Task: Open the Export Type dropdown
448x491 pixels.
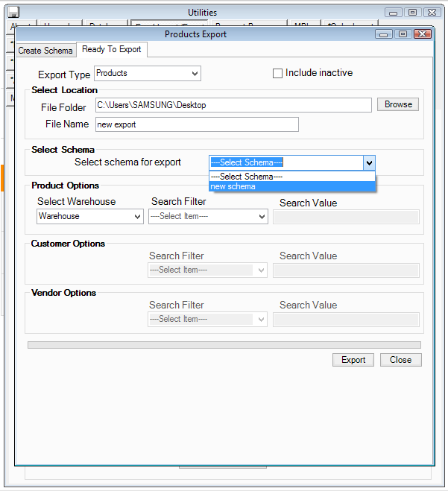Action: coord(195,74)
